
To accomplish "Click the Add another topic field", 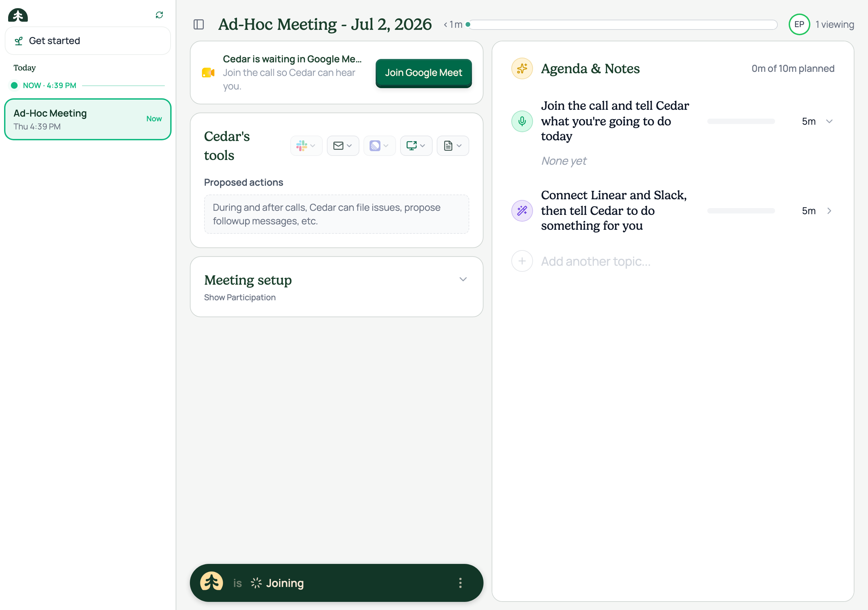I will 595,261.
